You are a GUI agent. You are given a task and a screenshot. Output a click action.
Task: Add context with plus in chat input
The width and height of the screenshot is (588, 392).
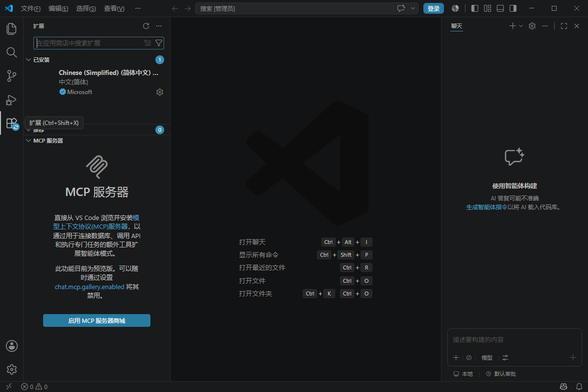point(456,358)
